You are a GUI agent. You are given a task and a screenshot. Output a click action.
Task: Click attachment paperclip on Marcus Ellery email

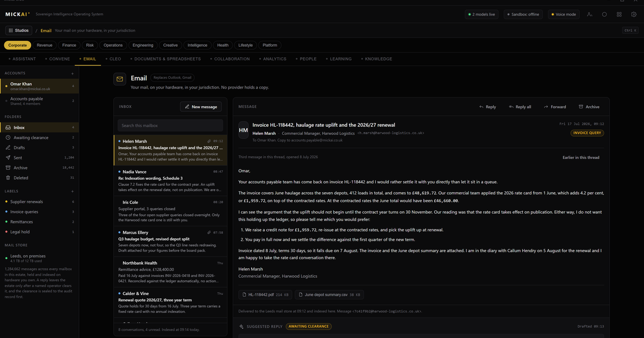208,232
